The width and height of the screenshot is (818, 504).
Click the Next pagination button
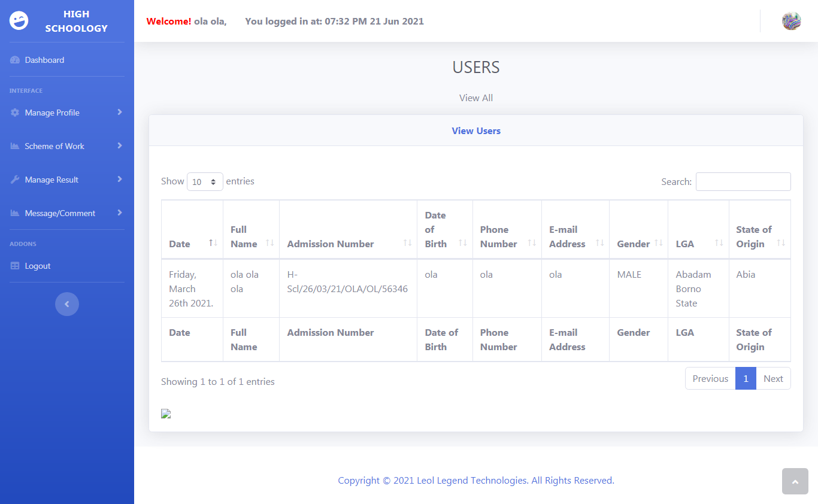pyautogui.click(x=773, y=378)
